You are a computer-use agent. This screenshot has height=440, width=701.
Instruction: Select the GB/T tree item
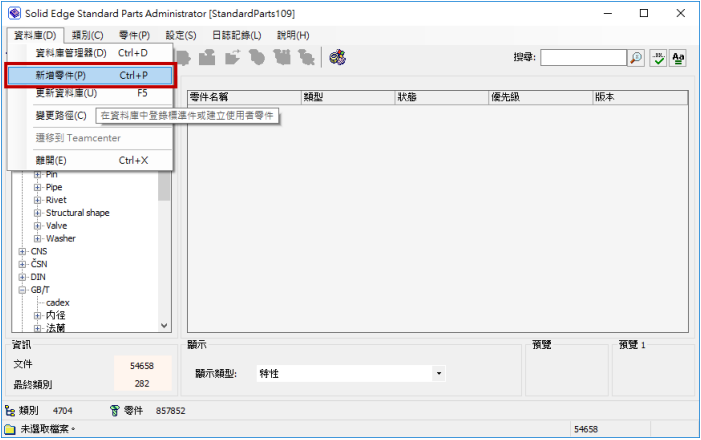coord(40,290)
